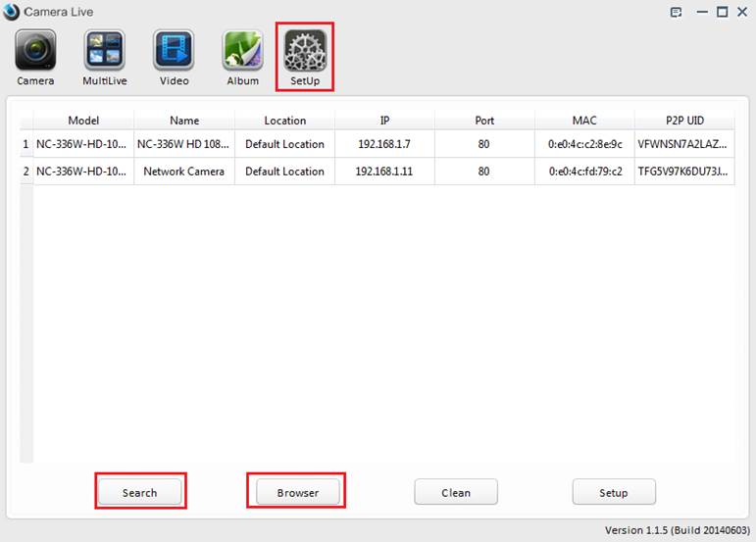Select IP address 192.168.1.11
The height and width of the screenshot is (542, 756).
[x=384, y=172]
